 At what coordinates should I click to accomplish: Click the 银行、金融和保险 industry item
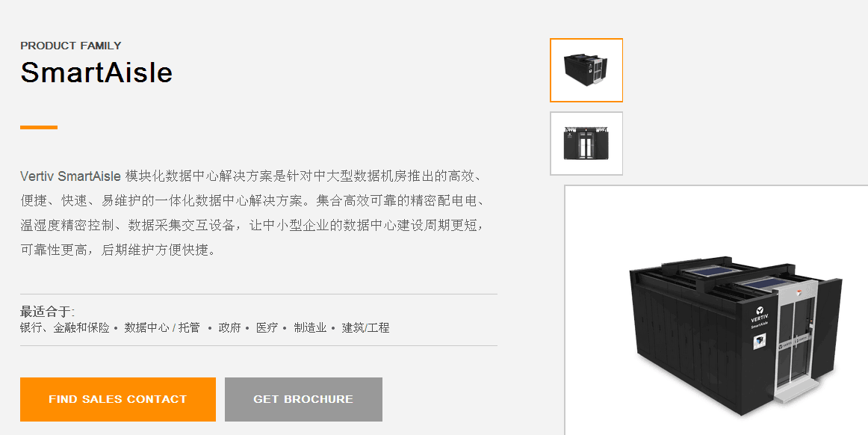click(x=65, y=327)
